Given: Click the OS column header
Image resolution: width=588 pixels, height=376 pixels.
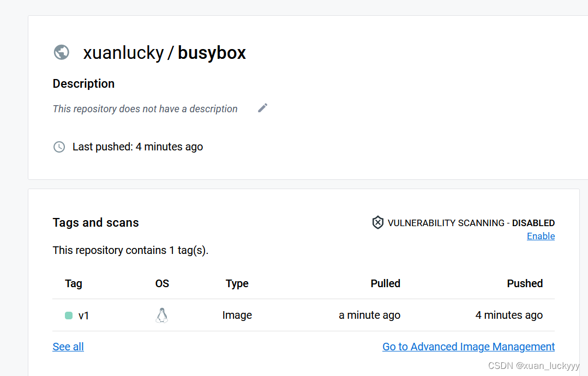Looking at the screenshot, I should 162,283.
